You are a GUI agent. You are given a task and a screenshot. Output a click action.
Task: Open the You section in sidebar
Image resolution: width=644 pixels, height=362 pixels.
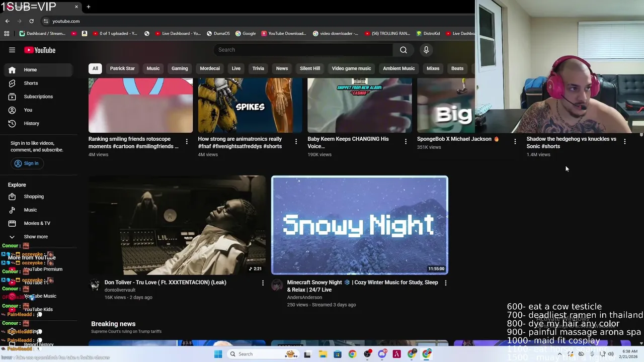click(38, 110)
